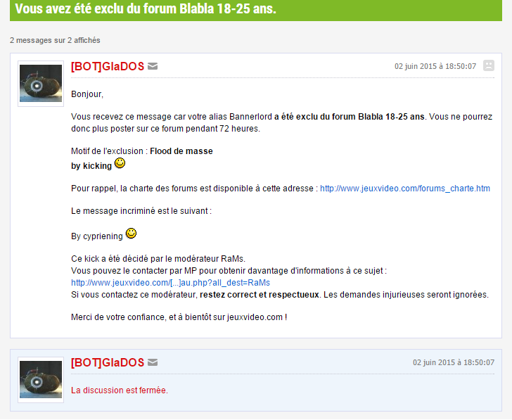Click "La discussion est fermée." text

tap(120, 390)
